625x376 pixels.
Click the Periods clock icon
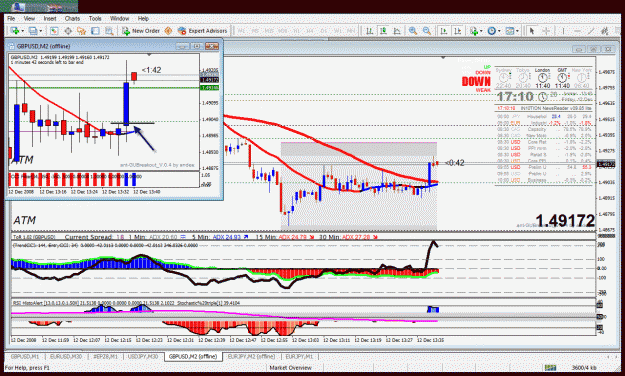491,31
